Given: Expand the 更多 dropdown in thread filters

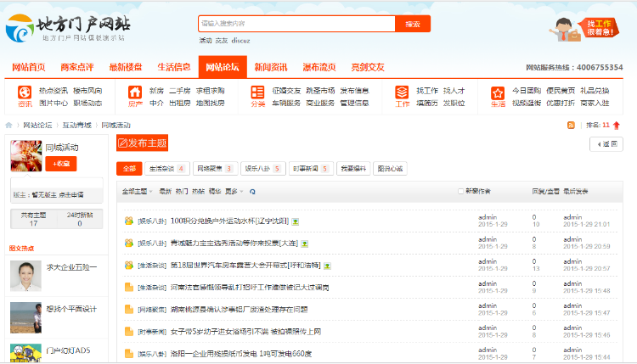Looking at the screenshot, I should [x=234, y=191].
